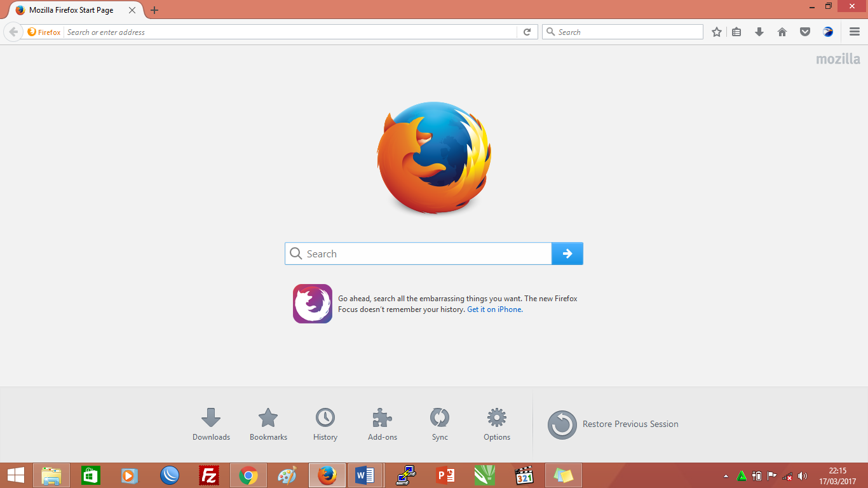Open the green pencil app in taskbar
Image resolution: width=868 pixels, height=488 pixels.
click(484, 475)
